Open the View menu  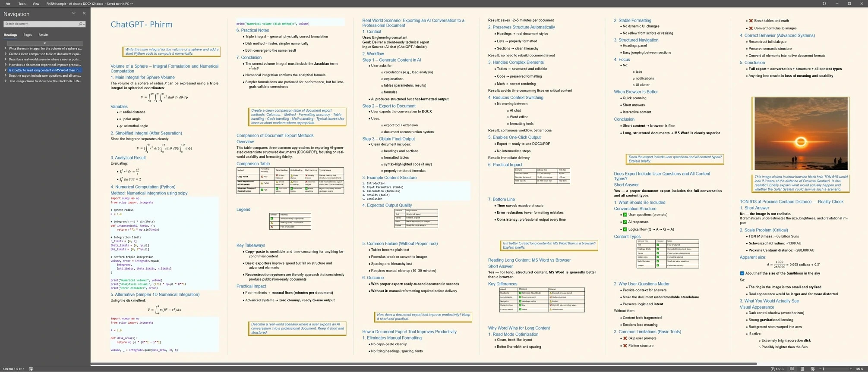pos(36,3)
